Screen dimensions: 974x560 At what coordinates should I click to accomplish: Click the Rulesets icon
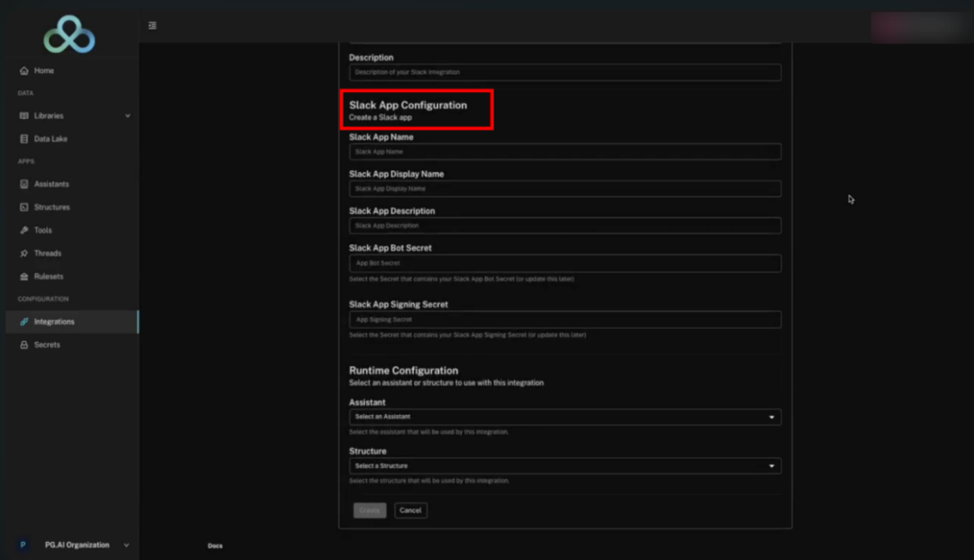(23, 276)
